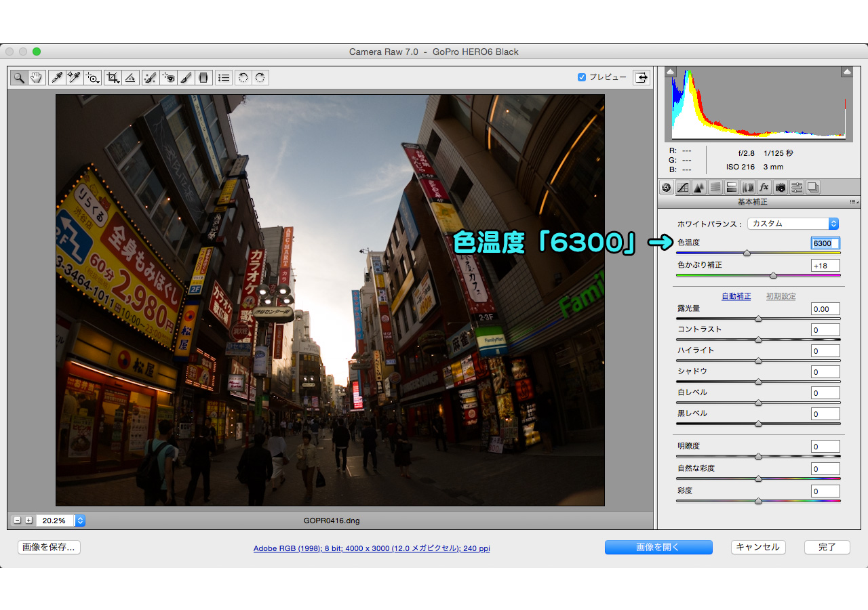Toggle highlight clipping warning in histogram
The width and height of the screenshot is (868, 610).
pyautogui.click(x=846, y=72)
